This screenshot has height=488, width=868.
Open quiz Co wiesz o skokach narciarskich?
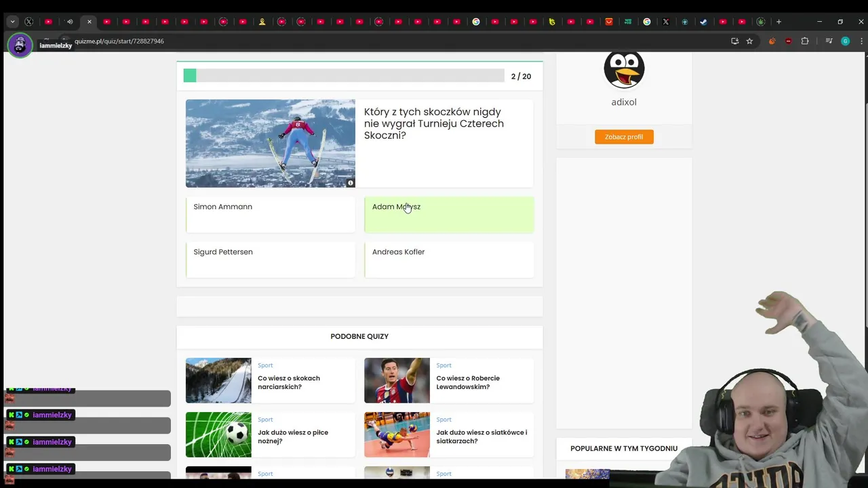(289, 382)
